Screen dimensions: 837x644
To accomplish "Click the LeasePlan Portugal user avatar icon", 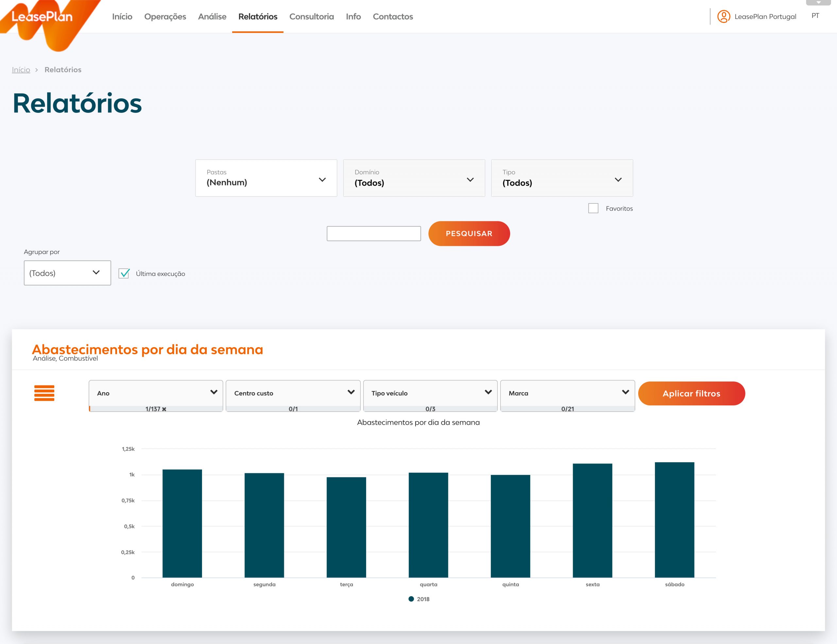I will [x=723, y=16].
